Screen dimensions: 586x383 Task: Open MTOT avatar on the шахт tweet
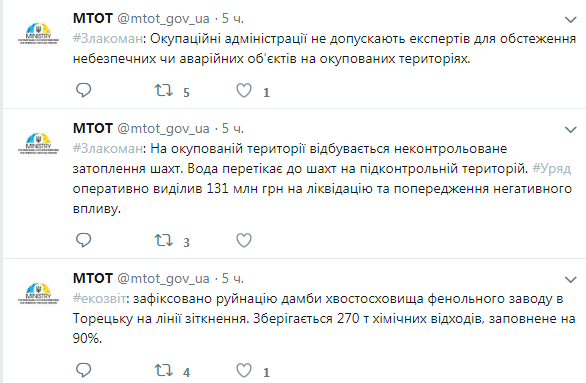click(38, 143)
